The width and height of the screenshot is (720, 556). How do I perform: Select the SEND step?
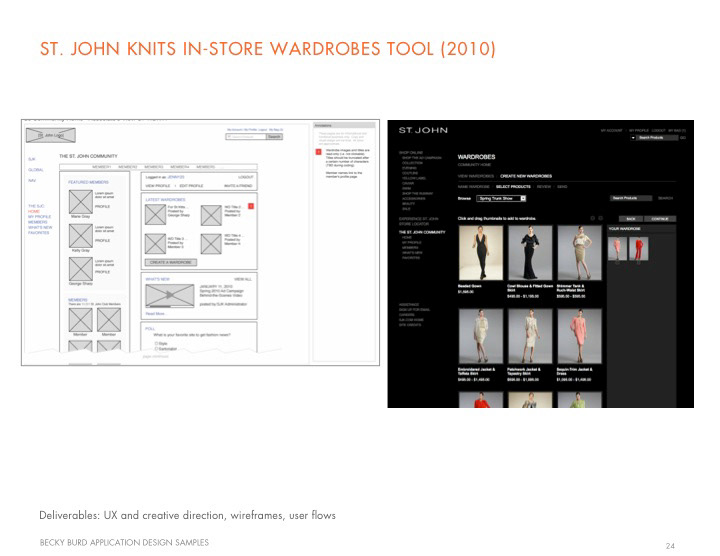coord(562,187)
